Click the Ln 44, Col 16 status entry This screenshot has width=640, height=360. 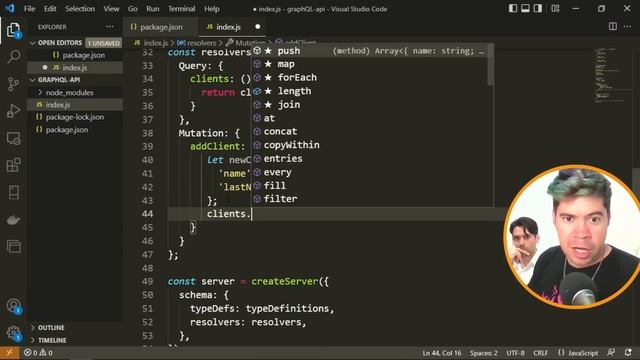point(442,353)
